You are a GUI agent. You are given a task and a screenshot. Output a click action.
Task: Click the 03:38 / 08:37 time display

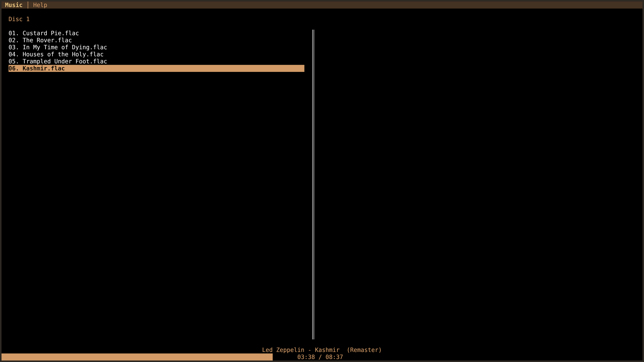click(320, 357)
